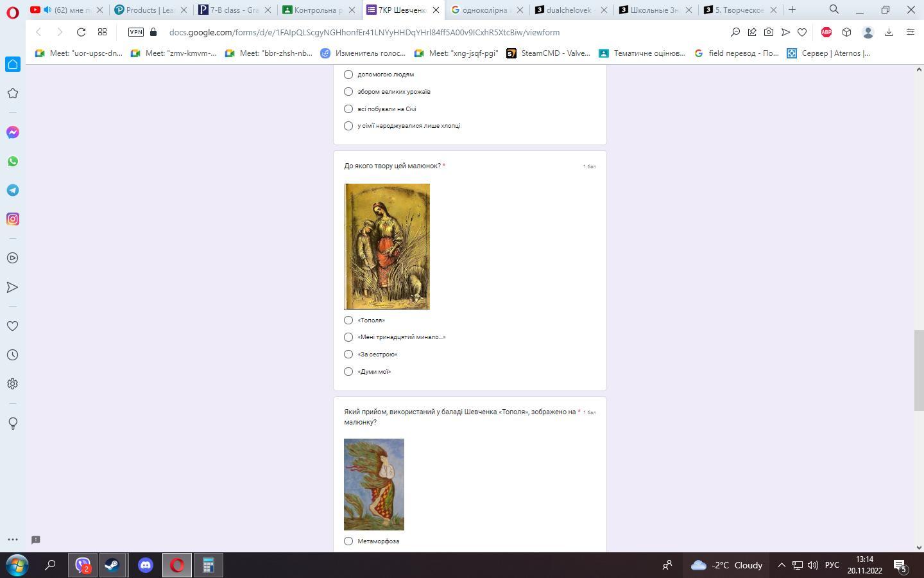This screenshot has height=578, width=924.
Task: Open the sidebar Settings gear
Action: (12, 384)
